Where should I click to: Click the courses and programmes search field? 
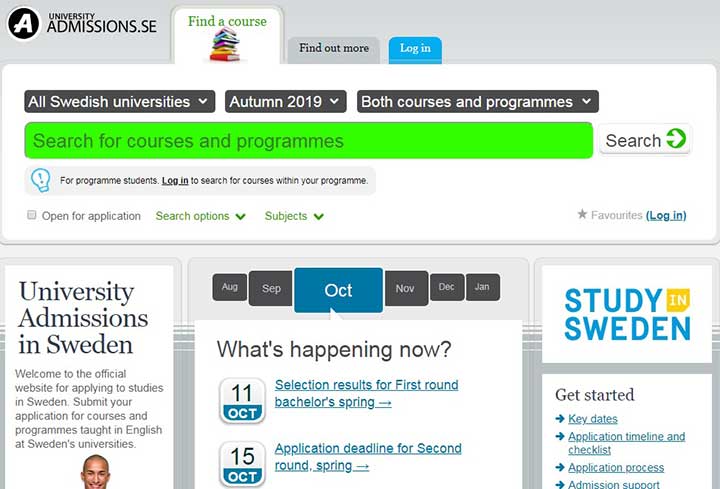click(309, 141)
